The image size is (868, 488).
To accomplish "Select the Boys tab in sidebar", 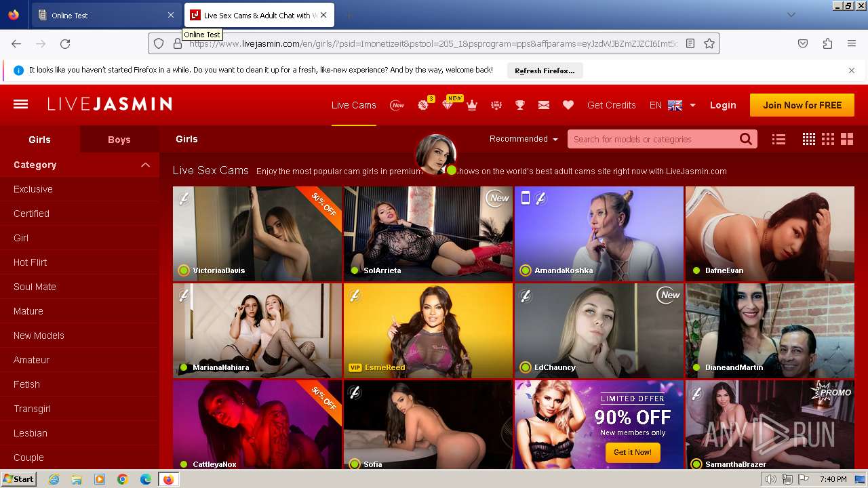I will (x=119, y=140).
